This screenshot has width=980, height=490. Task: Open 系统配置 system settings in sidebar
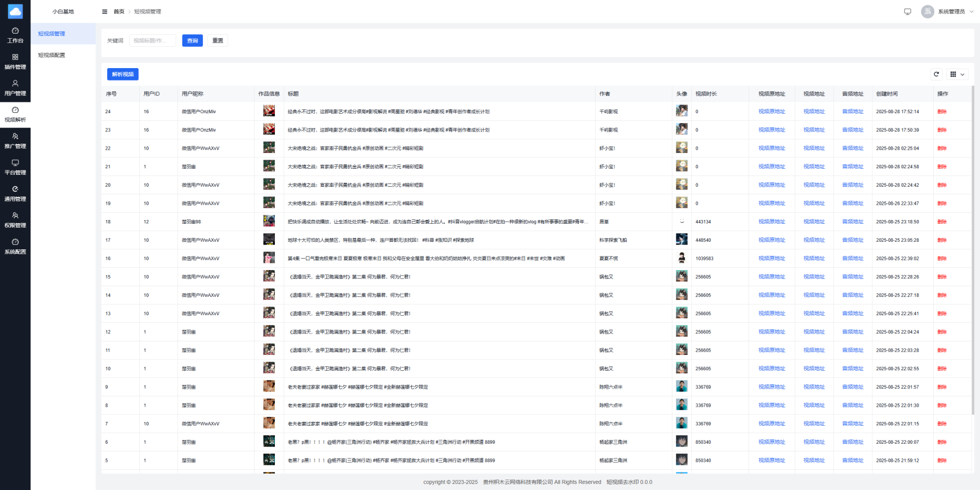[15, 246]
